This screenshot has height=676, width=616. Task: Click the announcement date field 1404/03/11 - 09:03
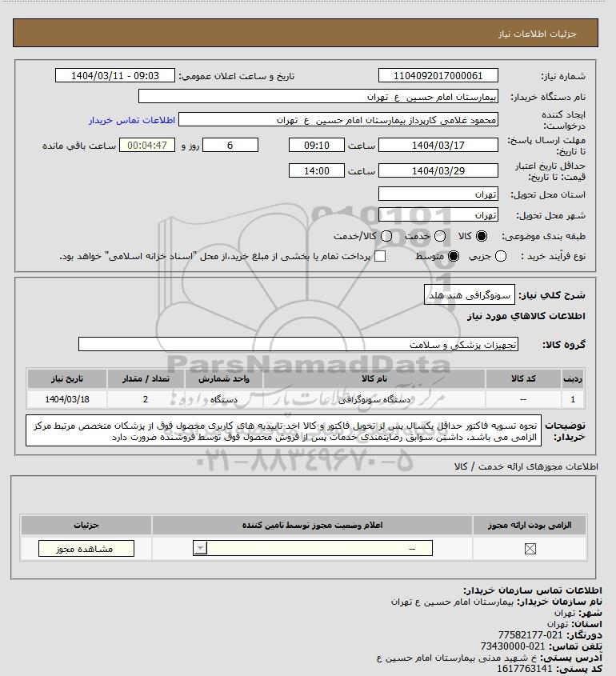click(115, 75)
